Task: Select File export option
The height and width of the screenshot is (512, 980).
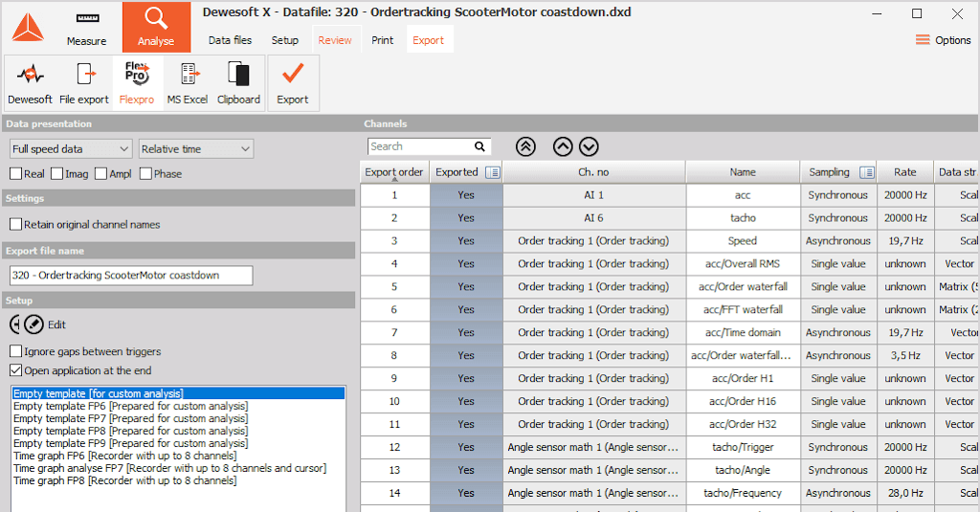Action: click(x=84, y=83)
